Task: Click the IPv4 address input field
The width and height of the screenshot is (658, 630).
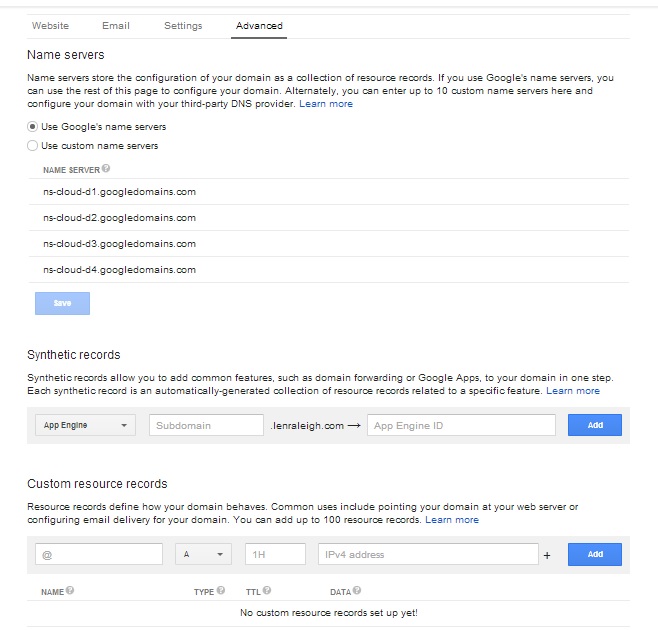Action: [428, 554]
